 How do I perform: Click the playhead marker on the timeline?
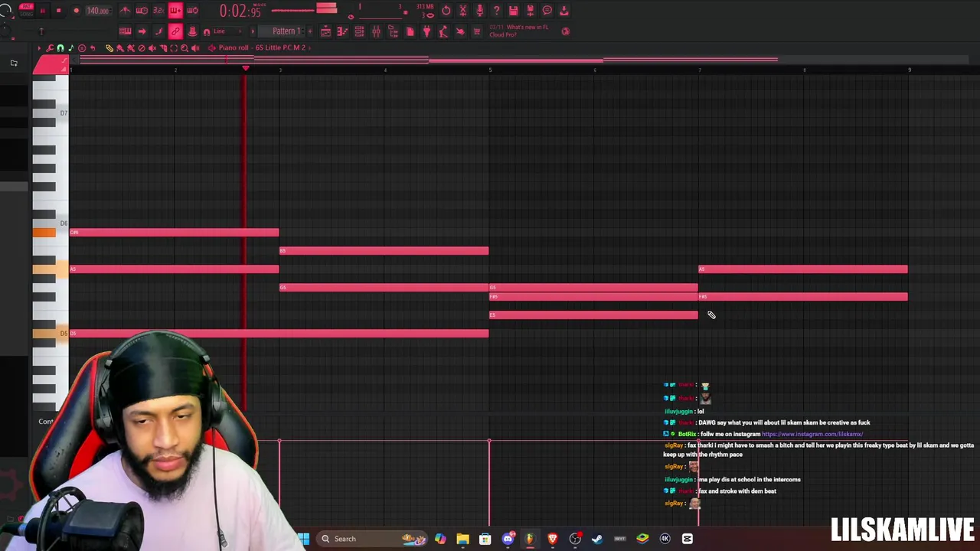click(x=245, y=69)
